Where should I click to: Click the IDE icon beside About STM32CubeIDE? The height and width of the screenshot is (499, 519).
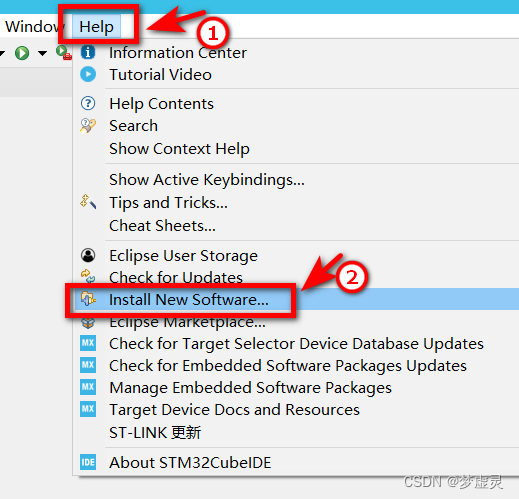coord(88,462)
